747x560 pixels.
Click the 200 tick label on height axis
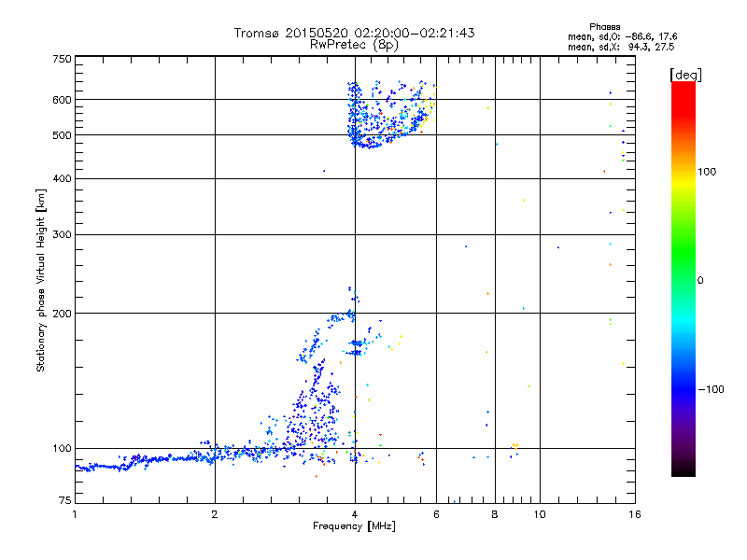click(61, 313)
